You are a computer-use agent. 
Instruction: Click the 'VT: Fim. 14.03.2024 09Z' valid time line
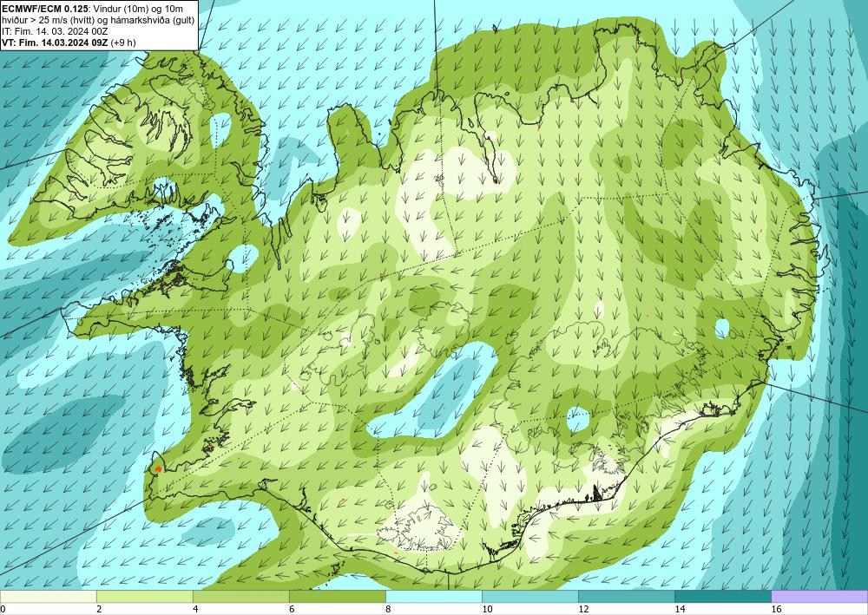coord(55,42)
